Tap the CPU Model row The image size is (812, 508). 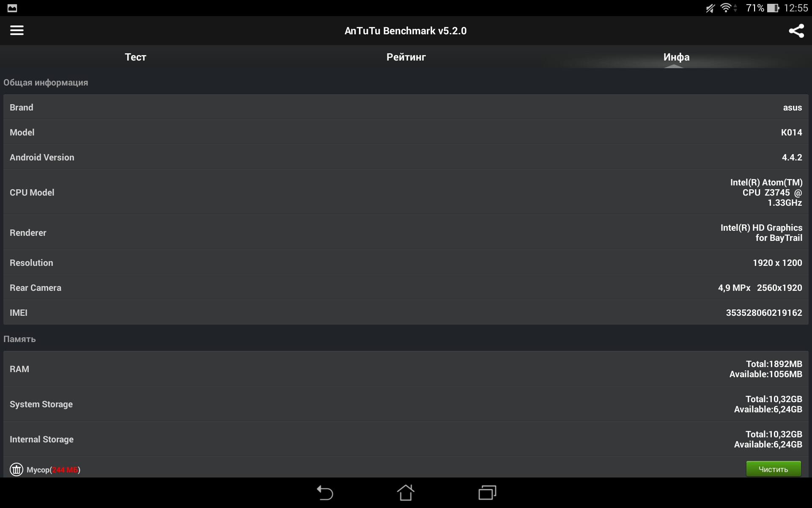(x=406, y=192)
